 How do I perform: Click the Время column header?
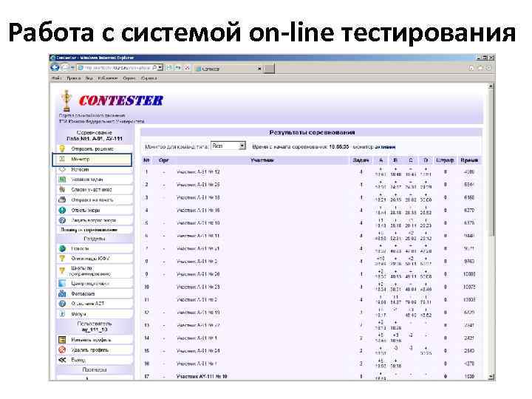click(469, 160)
